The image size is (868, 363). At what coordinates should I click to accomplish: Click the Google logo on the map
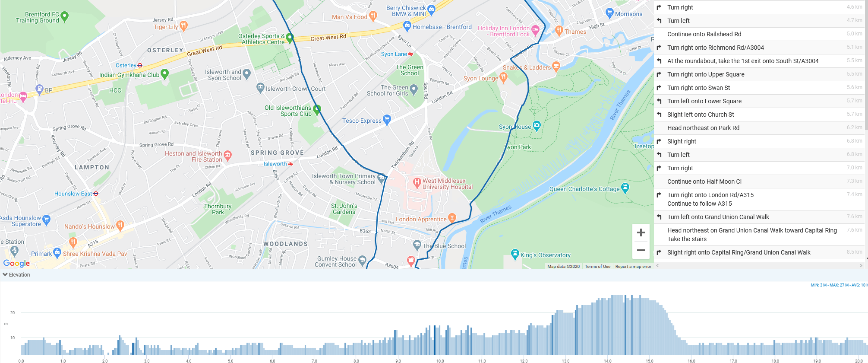[17, 263]
